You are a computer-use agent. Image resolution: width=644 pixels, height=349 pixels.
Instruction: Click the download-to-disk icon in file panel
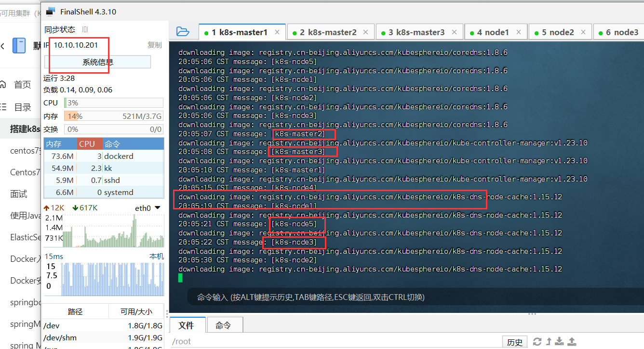pyautogui.click(x=559, y=341)
